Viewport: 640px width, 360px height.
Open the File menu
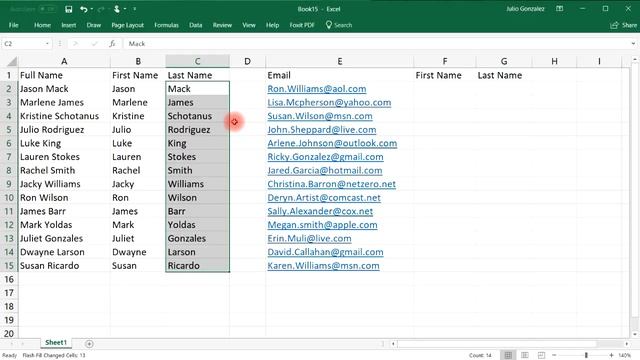coord(13,25)
